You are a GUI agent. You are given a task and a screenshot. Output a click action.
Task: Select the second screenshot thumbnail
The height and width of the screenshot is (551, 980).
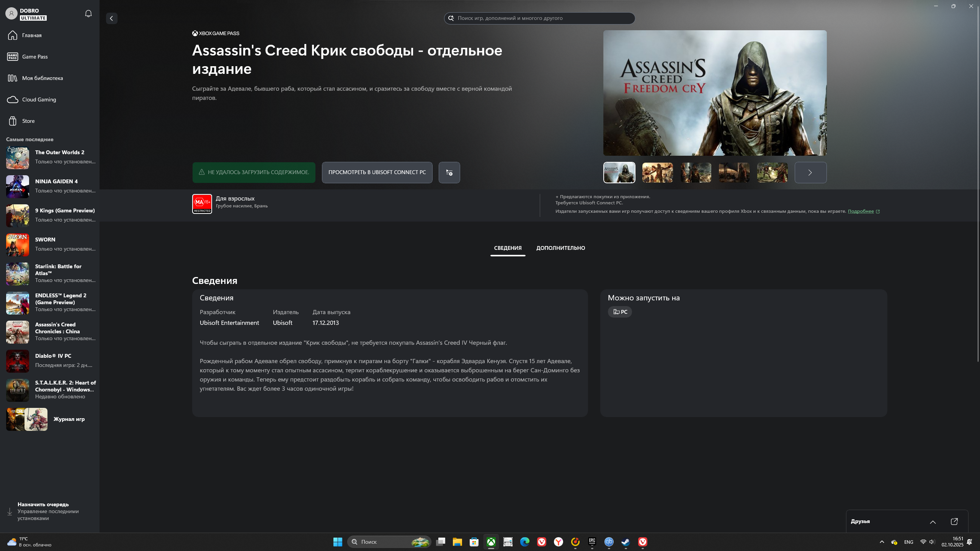[657, 173]
